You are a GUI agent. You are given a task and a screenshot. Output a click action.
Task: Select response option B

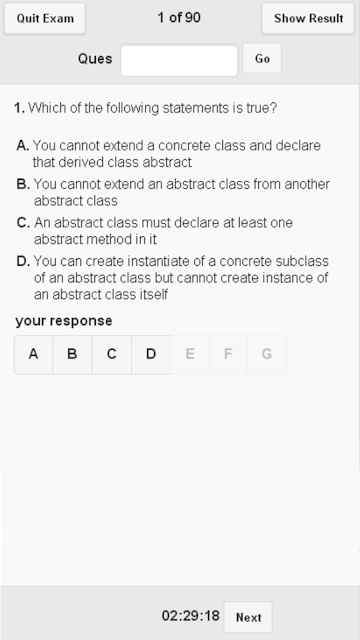pos(72,354)
